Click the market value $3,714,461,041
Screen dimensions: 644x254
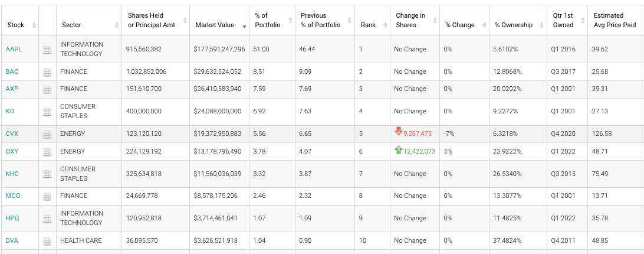pyautogui.click(x=216, y=218)
